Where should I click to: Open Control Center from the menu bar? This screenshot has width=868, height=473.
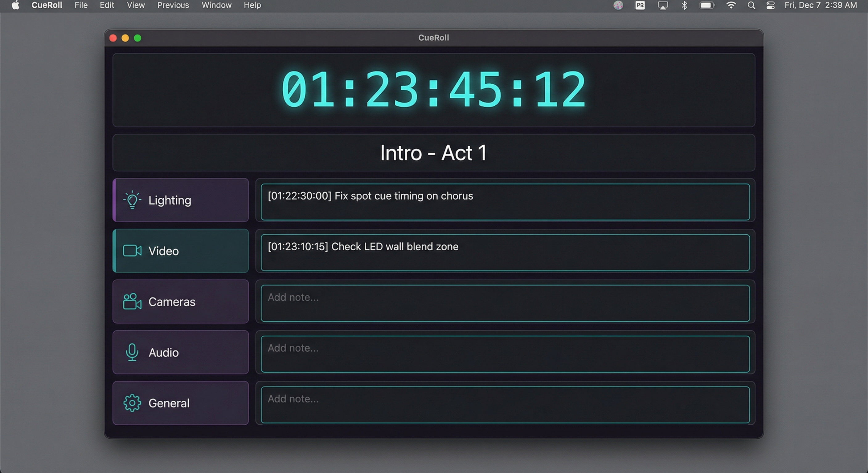(770, 5)
